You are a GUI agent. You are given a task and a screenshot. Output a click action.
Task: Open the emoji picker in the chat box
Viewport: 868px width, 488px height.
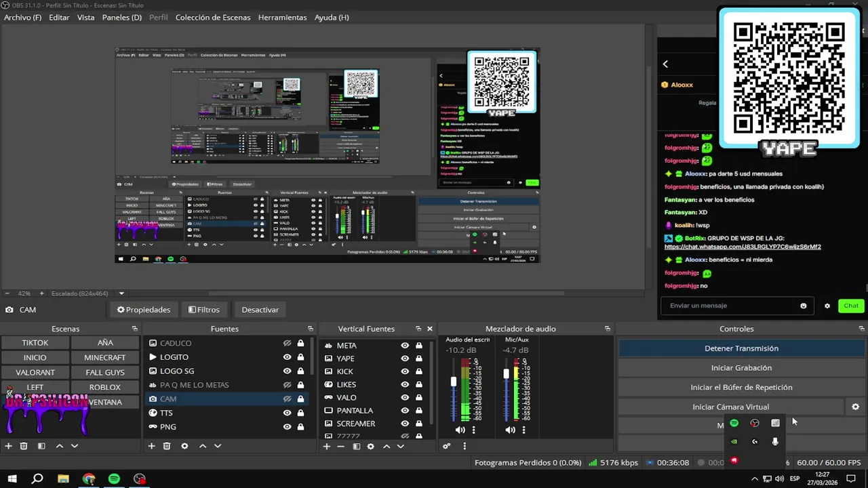(x=804, y=306)
